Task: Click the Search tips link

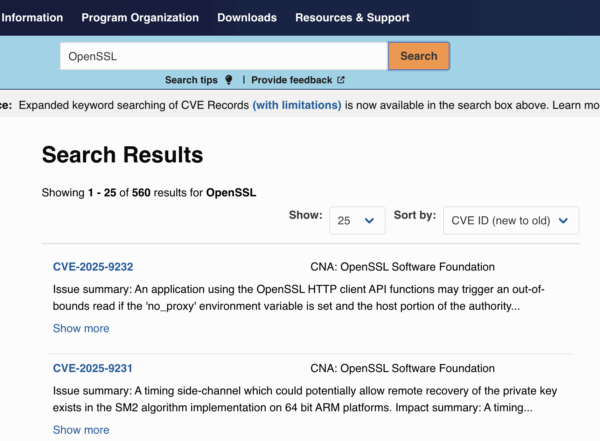Action: click(x=191, y=80)
